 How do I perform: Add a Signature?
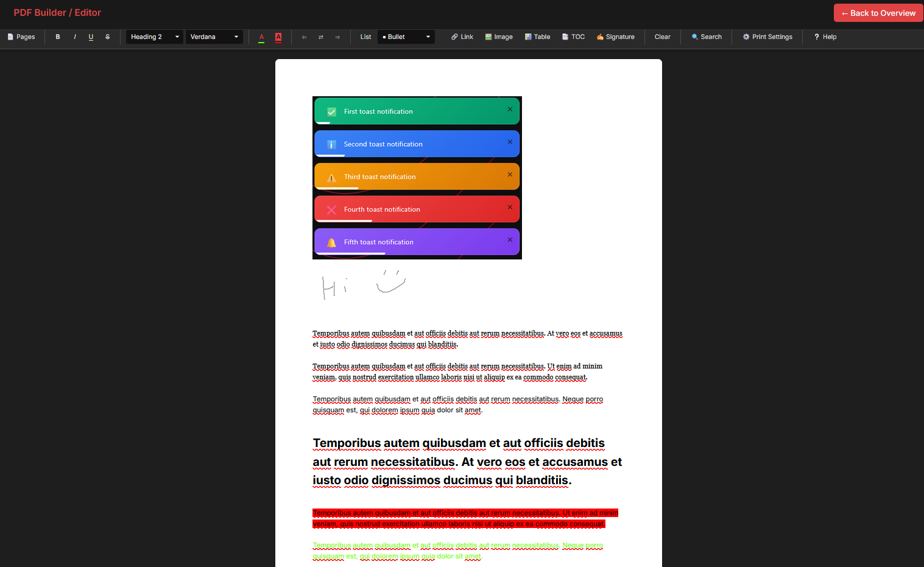click(616, 37)
